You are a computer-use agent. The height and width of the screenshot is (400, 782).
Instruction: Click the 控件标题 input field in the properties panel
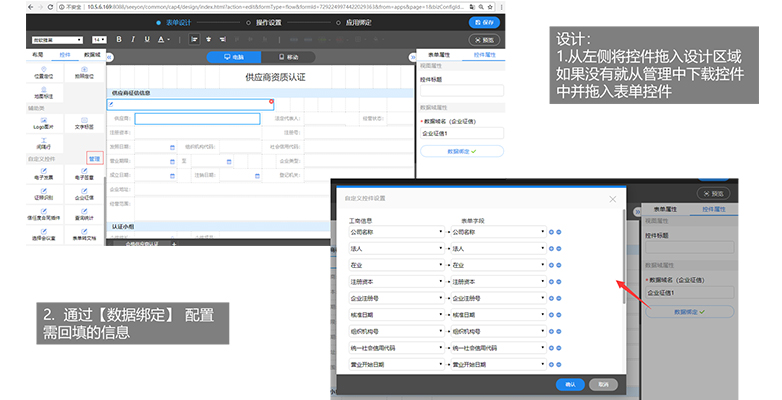(x=462, y=90)
